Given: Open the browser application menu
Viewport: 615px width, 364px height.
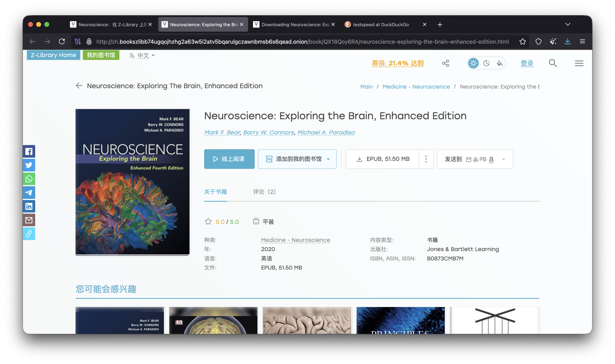Looking at the screenshot, I should click(x=582, y=42).
